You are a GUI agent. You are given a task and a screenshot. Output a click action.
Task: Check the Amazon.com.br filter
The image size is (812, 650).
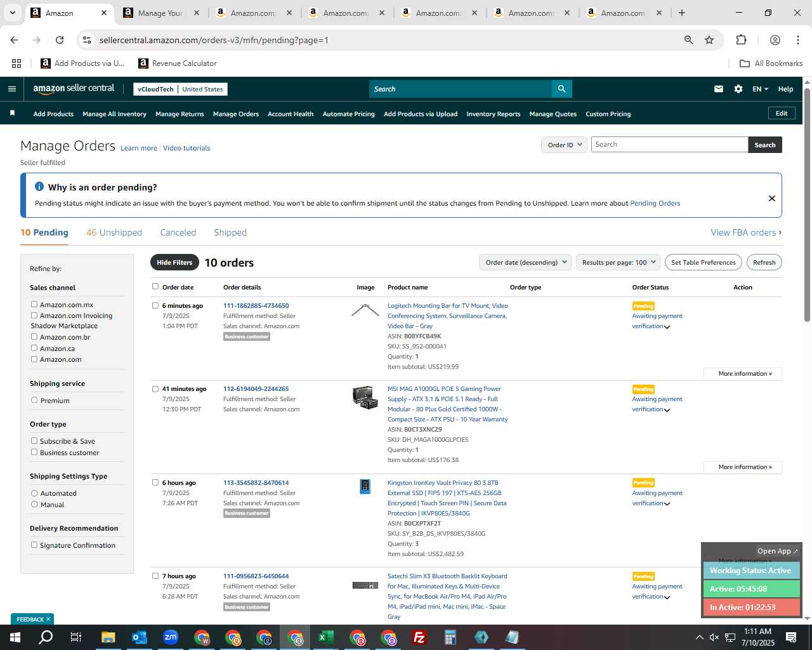34,337
